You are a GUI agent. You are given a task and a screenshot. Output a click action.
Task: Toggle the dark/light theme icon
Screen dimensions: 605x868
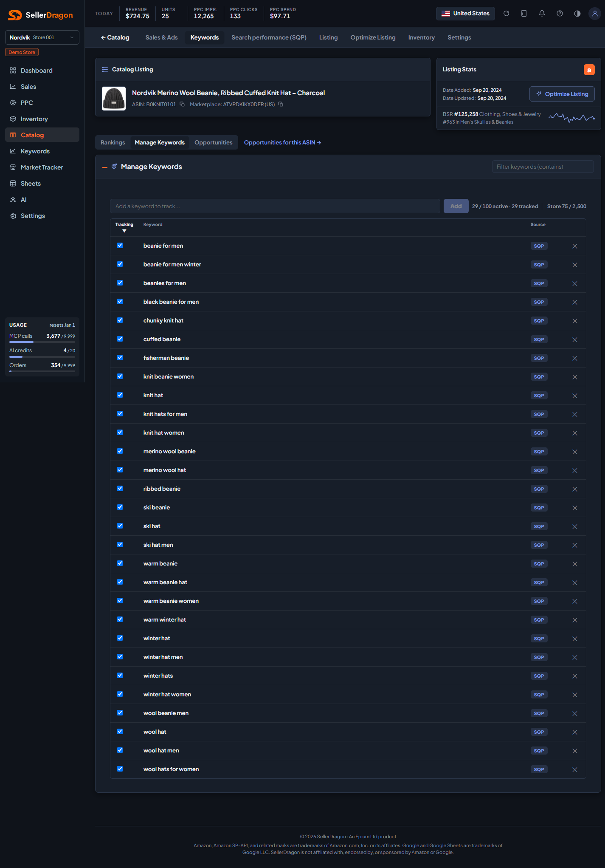[x=577, y=14]
